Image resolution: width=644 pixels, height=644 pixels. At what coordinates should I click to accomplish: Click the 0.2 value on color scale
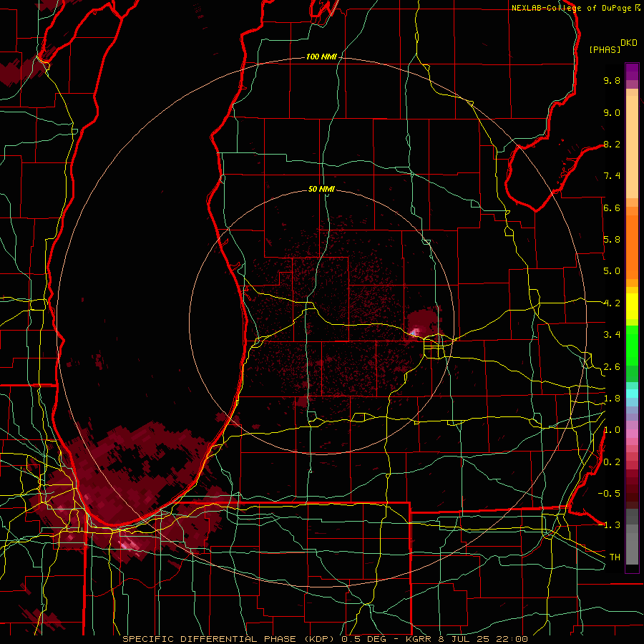[612, 462]
